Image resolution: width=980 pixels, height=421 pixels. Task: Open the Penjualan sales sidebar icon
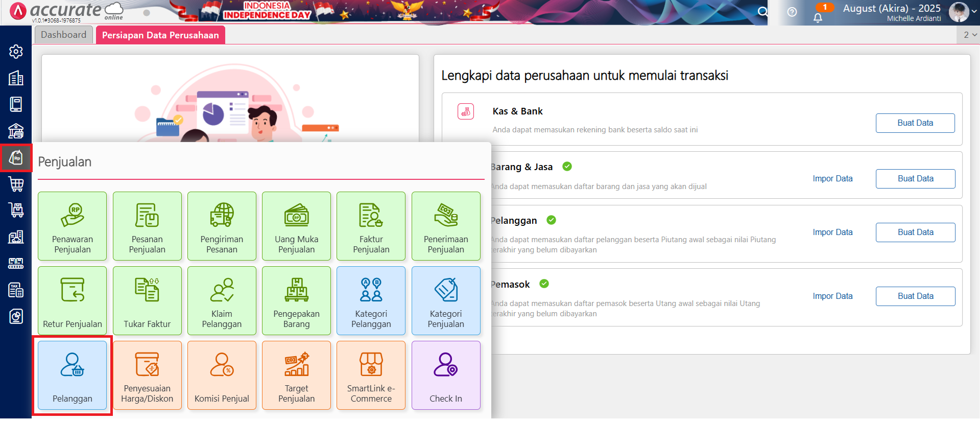[x=16, y=157]
